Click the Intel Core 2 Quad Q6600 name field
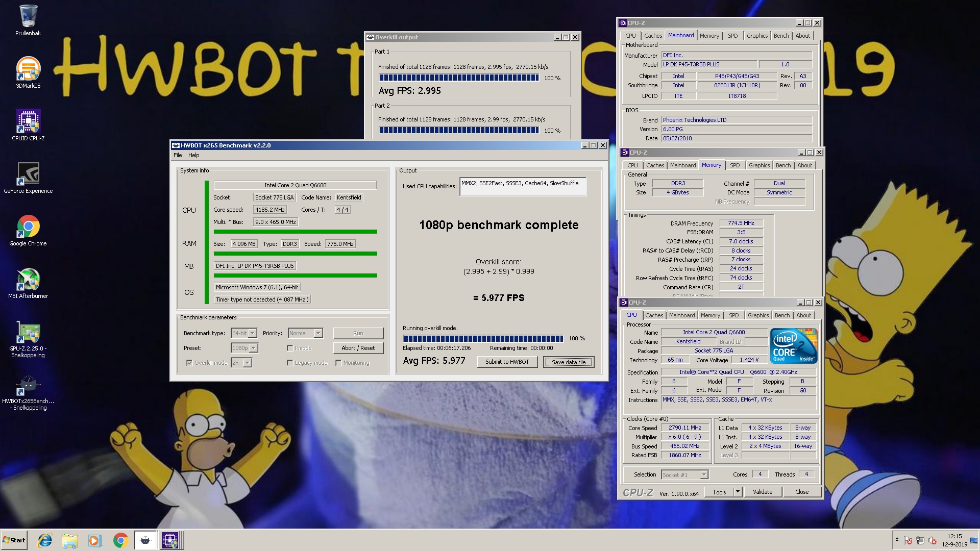 714,332
